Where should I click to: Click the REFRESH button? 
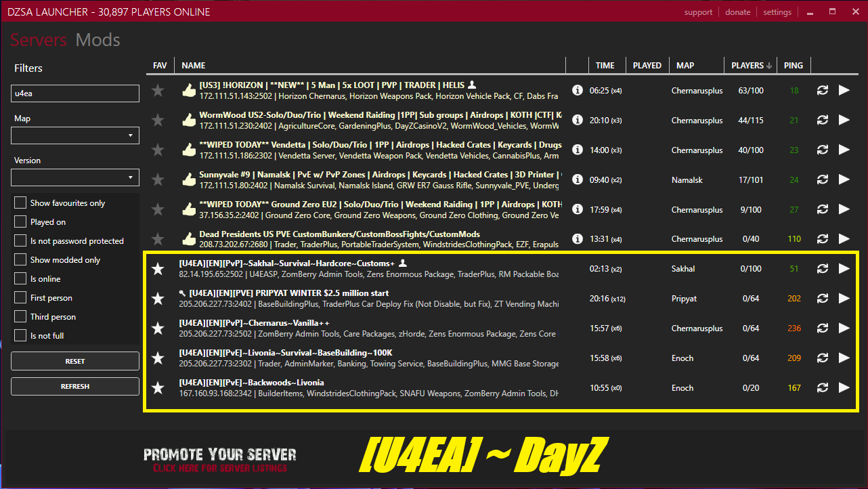(x=75, y=386)
